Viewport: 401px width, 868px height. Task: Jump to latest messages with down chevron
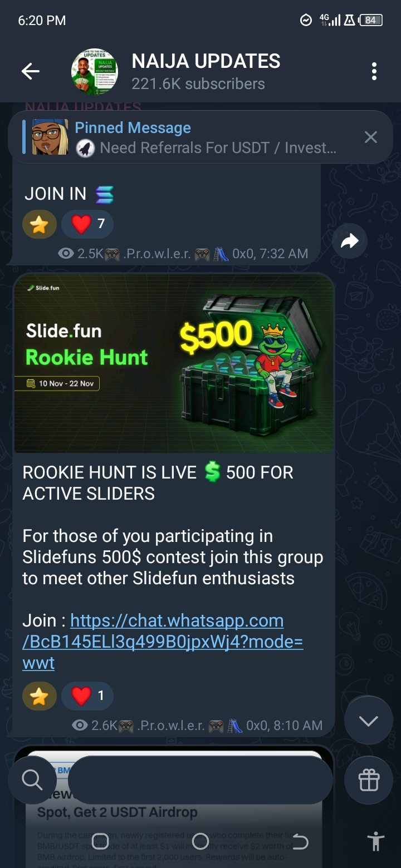tap(368, 721)
